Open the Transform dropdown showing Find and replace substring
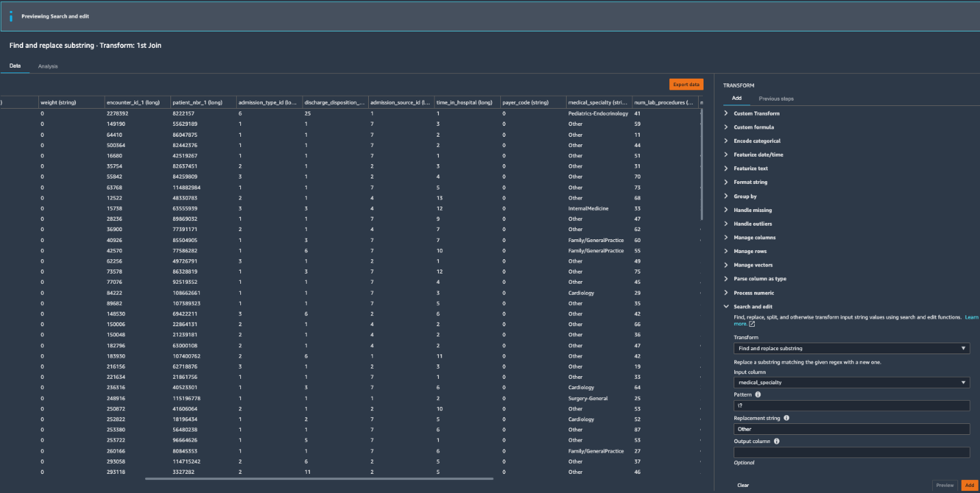The height and width of the screenshot is (493, 980). [x=851, y=349]
